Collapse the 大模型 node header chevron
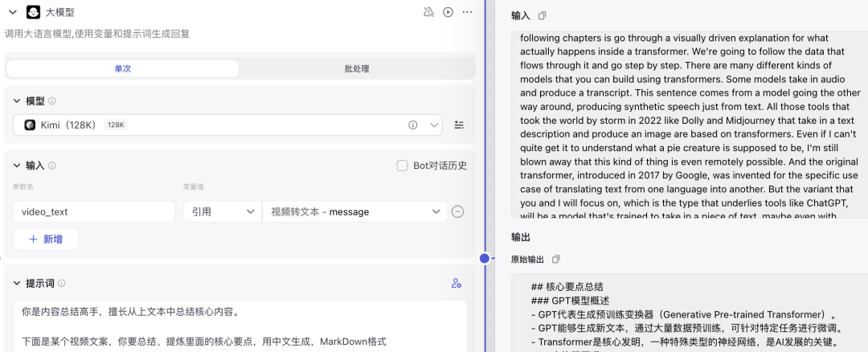Image resolution: width=868 pixels, height=352 pixels. pos(13,12)
